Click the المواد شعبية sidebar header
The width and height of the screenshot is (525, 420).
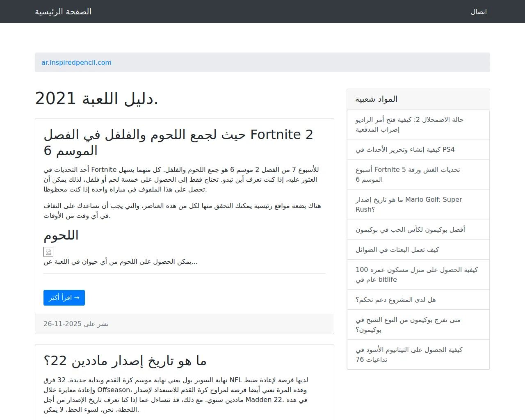(376, 99)
